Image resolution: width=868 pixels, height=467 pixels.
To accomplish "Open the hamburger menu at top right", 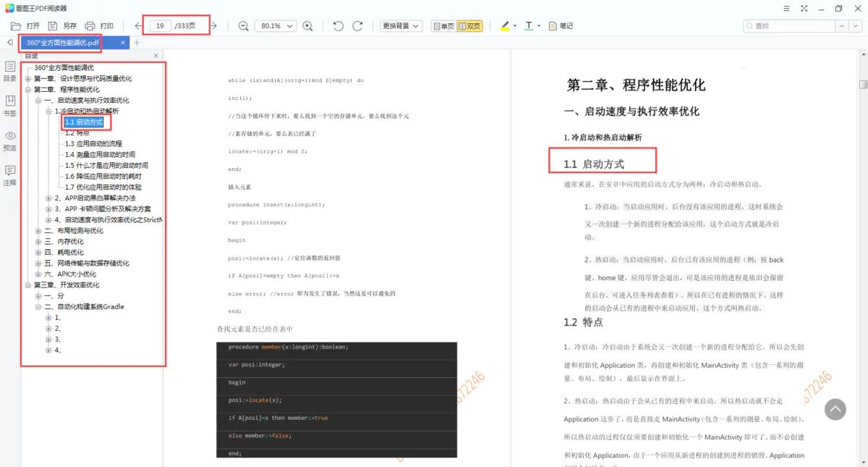I will coord(786,9).
